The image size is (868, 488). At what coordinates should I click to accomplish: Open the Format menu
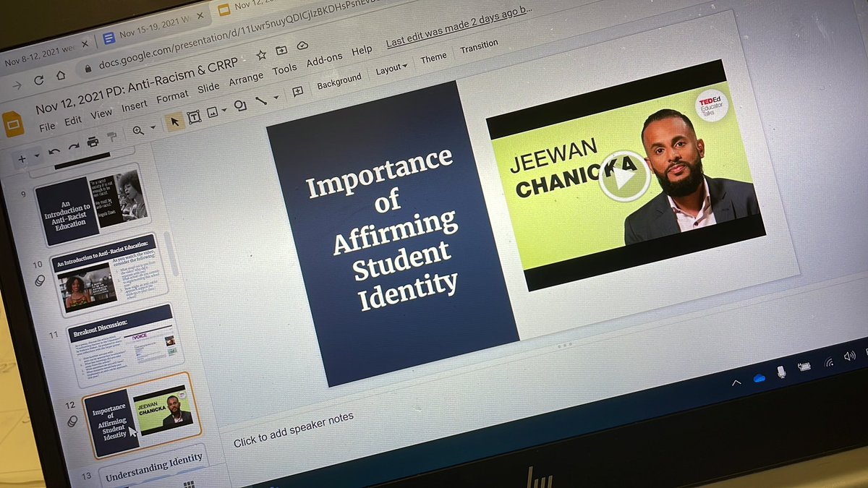[172, 96]
